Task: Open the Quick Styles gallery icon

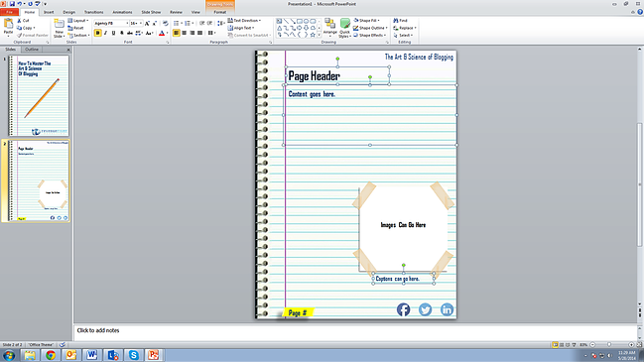Action: (x=345, y=24)
